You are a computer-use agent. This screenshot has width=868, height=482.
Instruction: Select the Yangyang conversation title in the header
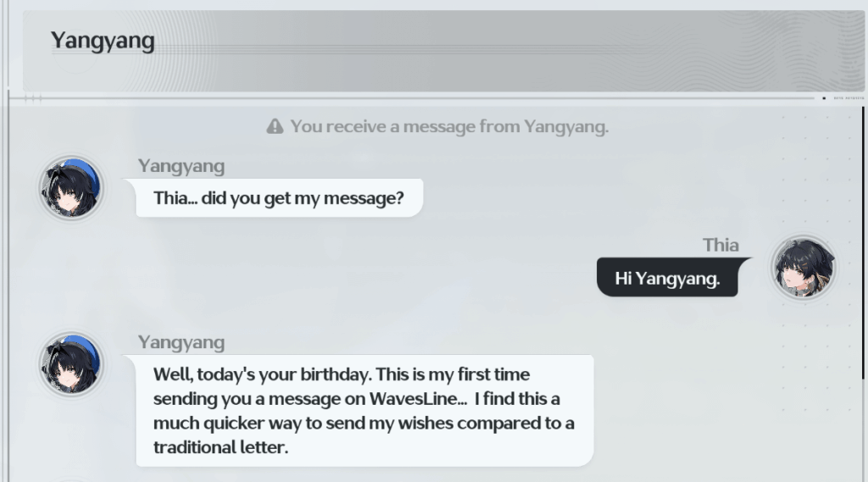coord(102,41)
